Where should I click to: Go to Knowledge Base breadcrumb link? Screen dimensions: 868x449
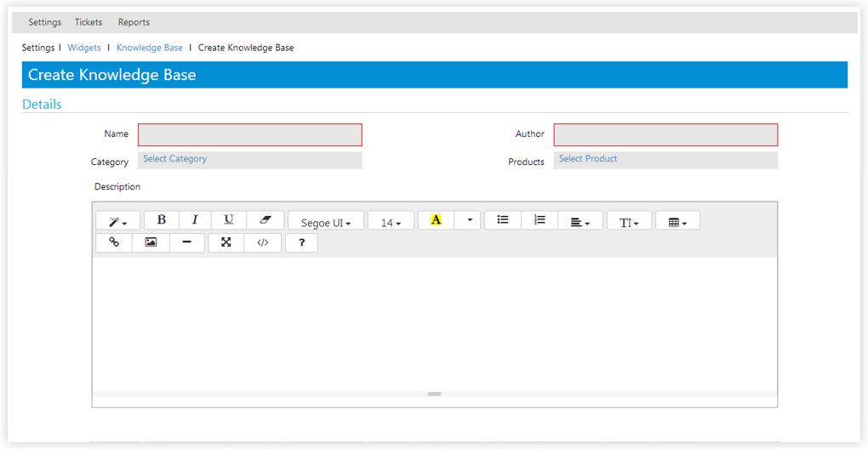click(x=150, y=48)
